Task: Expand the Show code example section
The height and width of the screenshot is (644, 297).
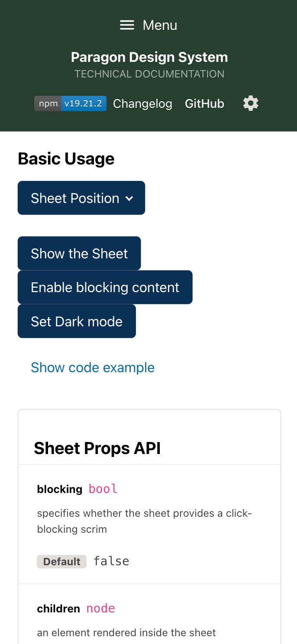Action: [93, 367]
